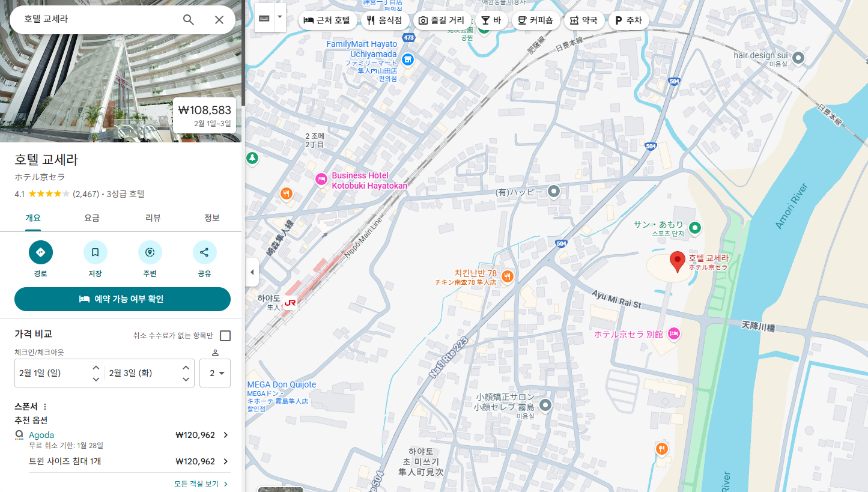The height and width of the screenshot is (492, 868).
Task: Click the JR 하야토 station icon
Action: pyautogui.click(x=290, y=303)
